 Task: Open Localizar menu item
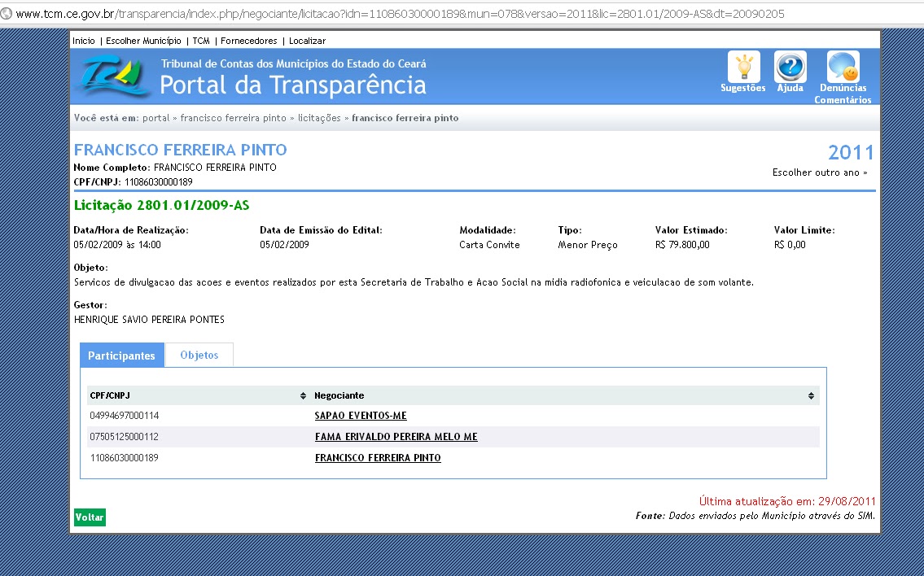(x=307, y=41)
